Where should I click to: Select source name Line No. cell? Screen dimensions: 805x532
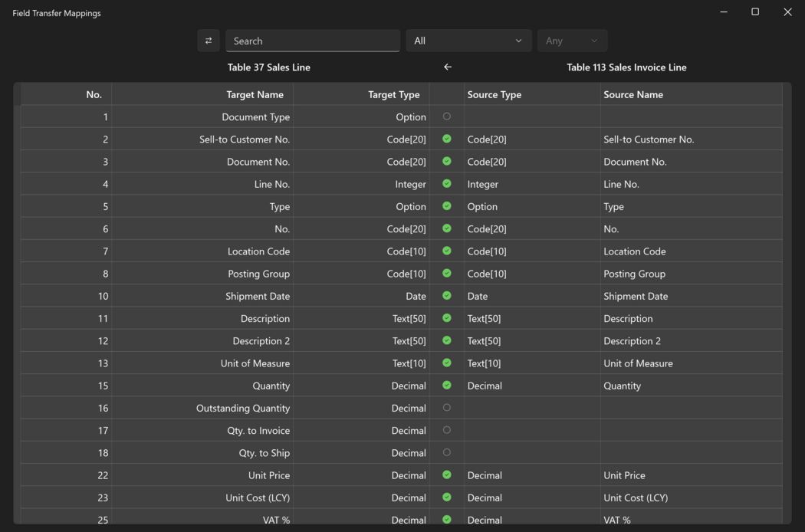point(692,184)
